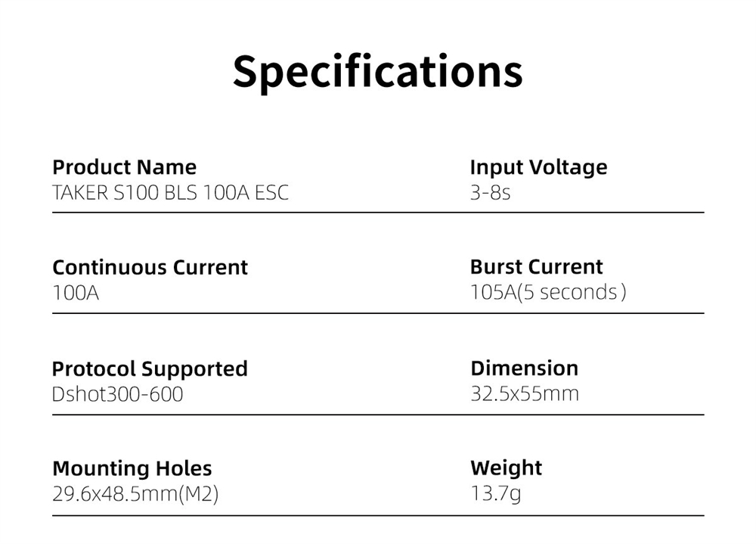Image resolution: width=756 pixels, height=544 pixels.
Task: Select the 3-8s voltage value
Action: pyautogui.click(x=490, y=192)
